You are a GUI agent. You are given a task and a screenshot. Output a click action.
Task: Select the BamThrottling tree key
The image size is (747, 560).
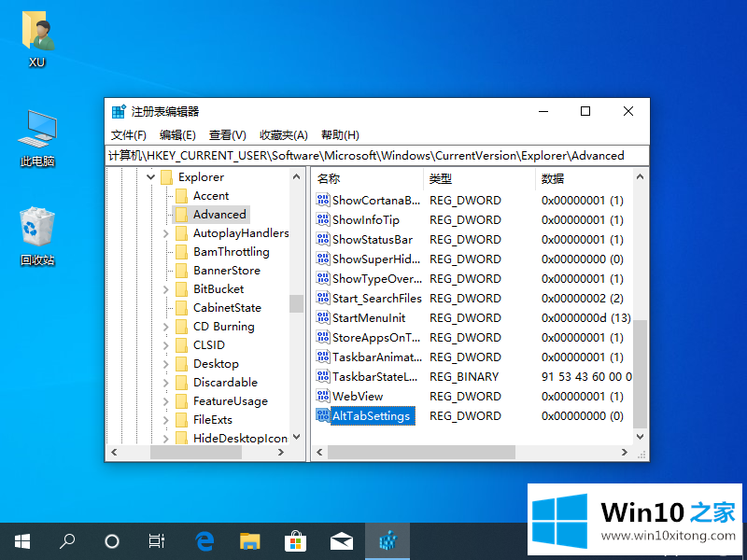231,252
